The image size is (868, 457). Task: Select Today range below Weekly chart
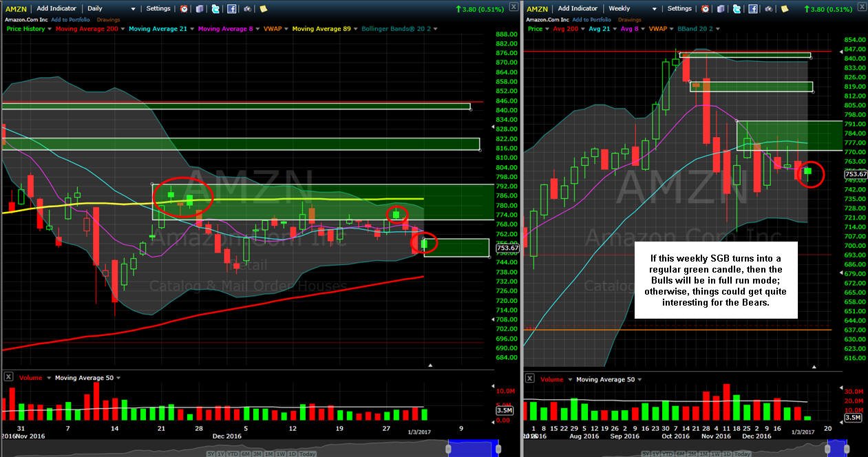pos(743,454)
